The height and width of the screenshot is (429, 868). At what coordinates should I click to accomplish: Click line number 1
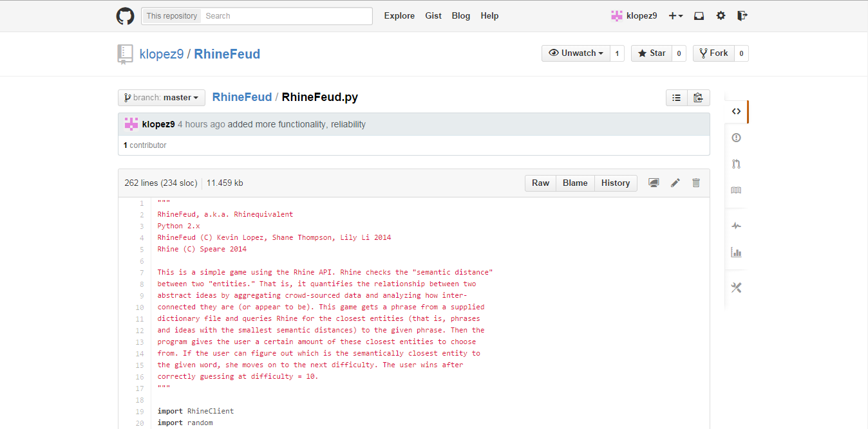[x=142, y=203]
